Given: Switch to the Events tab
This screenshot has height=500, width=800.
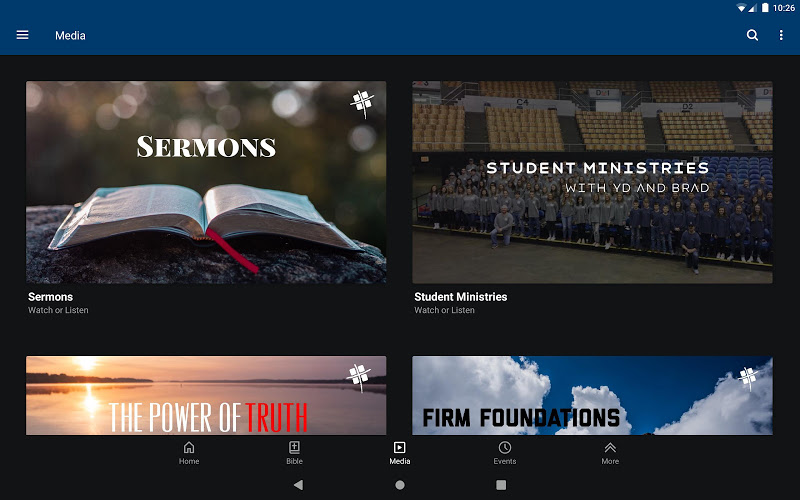Looking at the screenshot, I should 505,453.
